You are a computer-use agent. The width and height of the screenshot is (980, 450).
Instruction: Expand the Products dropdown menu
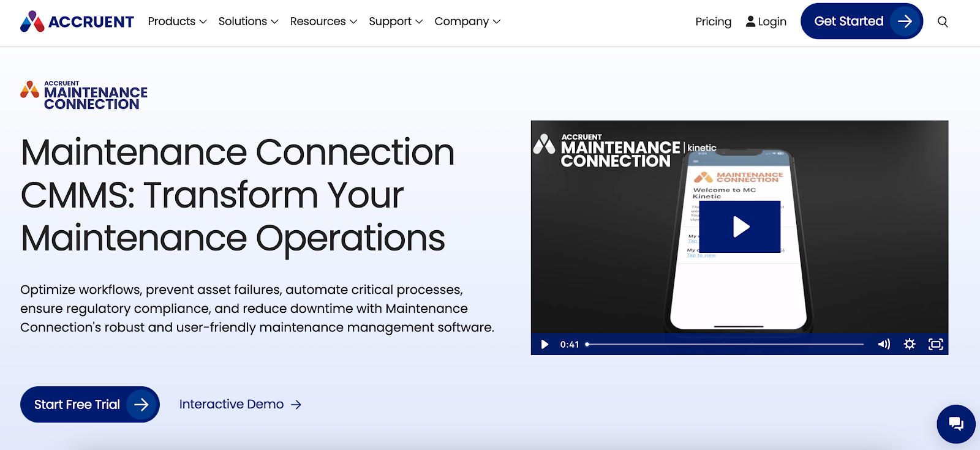pos(177,21)
